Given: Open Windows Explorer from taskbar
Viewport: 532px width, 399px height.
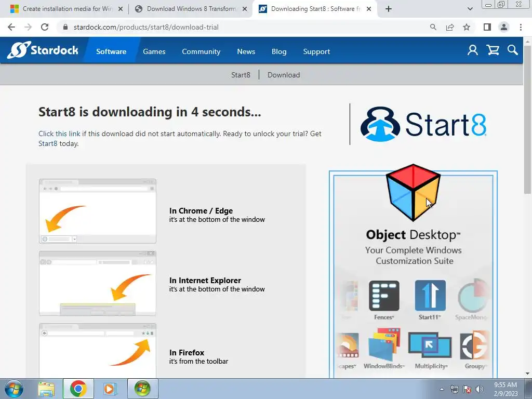Looking at the screenshot, I should (x=46, y=389).
